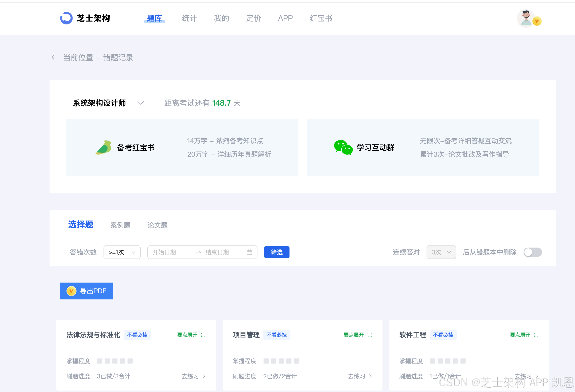Switch to the 论文题 tab
The width and height of the screenshot is (575, 392).
pyautogui.click(x=157, y=225)
